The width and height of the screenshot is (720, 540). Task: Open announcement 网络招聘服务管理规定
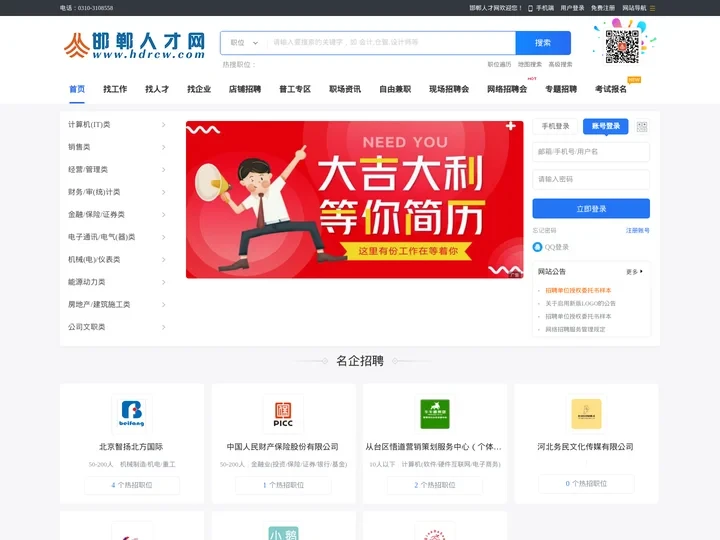(x=575, y=329)
